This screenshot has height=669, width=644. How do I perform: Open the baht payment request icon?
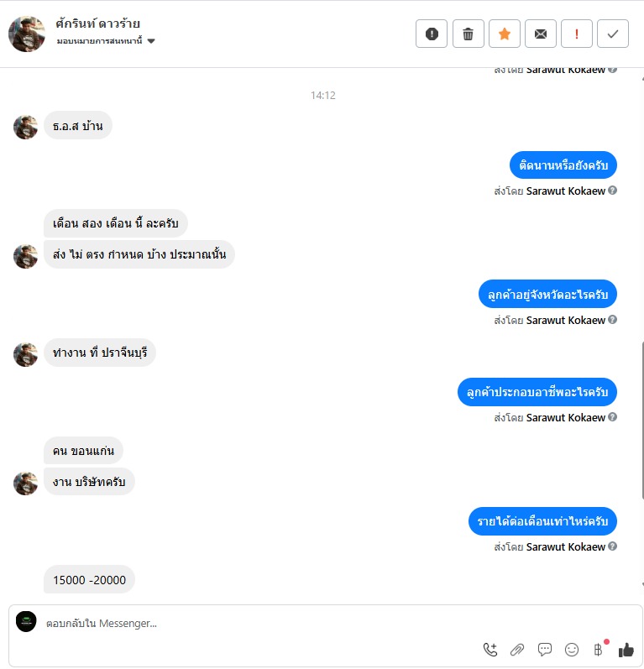599,650
